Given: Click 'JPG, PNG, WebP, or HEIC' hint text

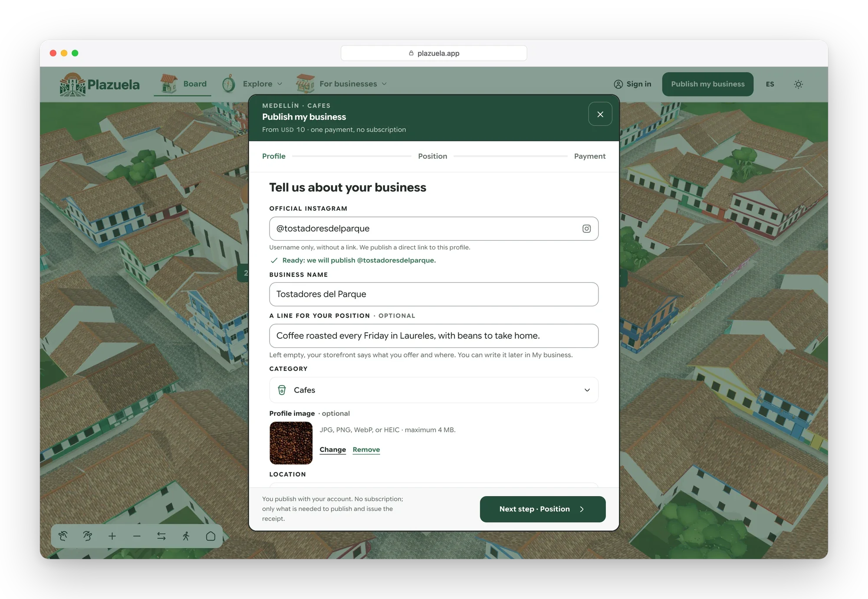Looking at the screenshot, I should tap(388, 430).
